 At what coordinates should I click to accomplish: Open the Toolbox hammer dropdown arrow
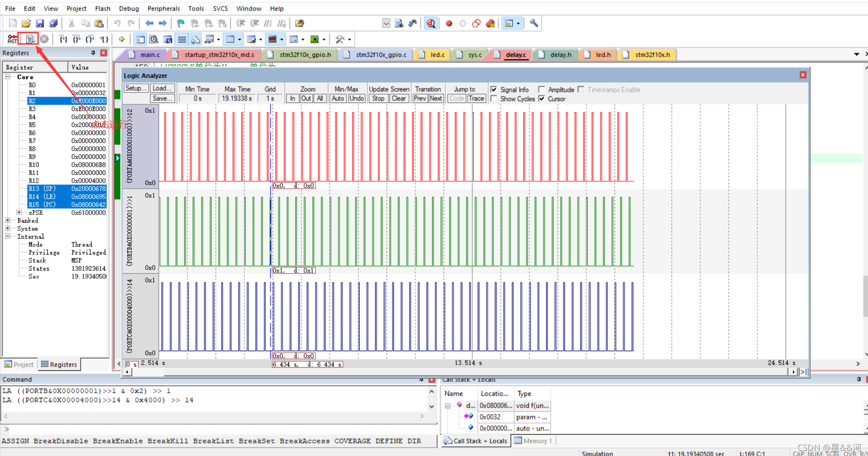click(350, 40)
